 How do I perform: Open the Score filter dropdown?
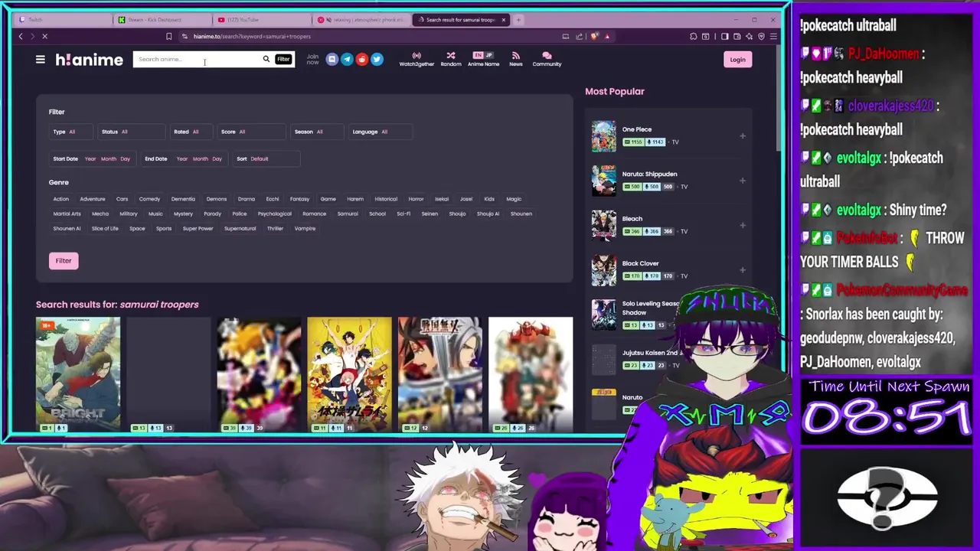252,132
